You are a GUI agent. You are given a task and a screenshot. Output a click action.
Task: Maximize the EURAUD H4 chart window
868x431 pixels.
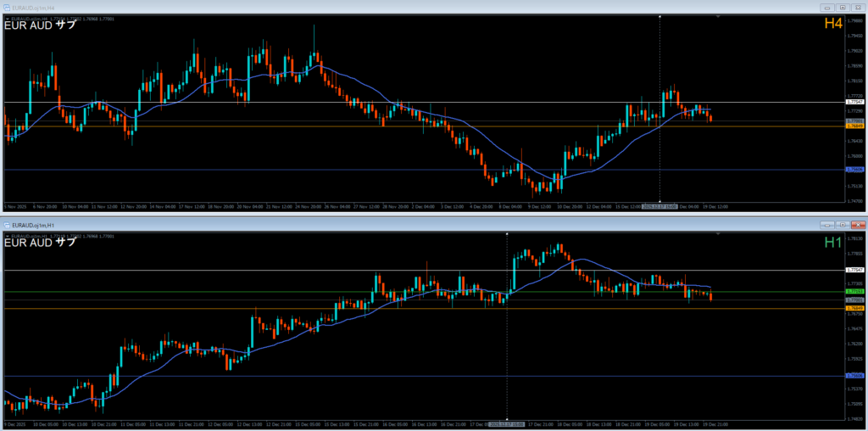point(842,8)
